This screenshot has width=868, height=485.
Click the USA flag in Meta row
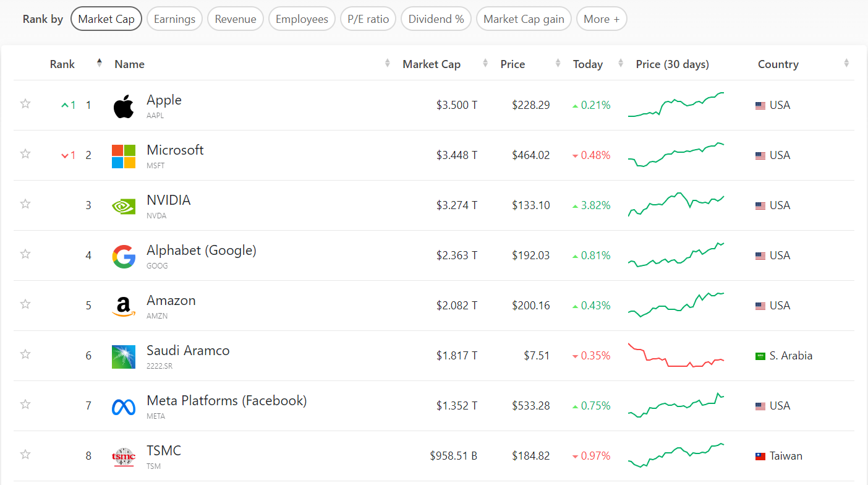pos(760,406)
